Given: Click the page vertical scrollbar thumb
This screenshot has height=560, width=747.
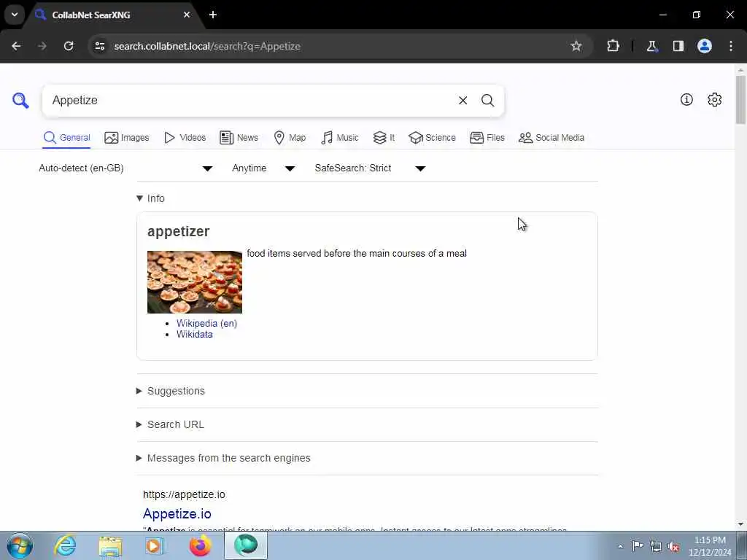Looking at the screenshot, I should point(741,99).
